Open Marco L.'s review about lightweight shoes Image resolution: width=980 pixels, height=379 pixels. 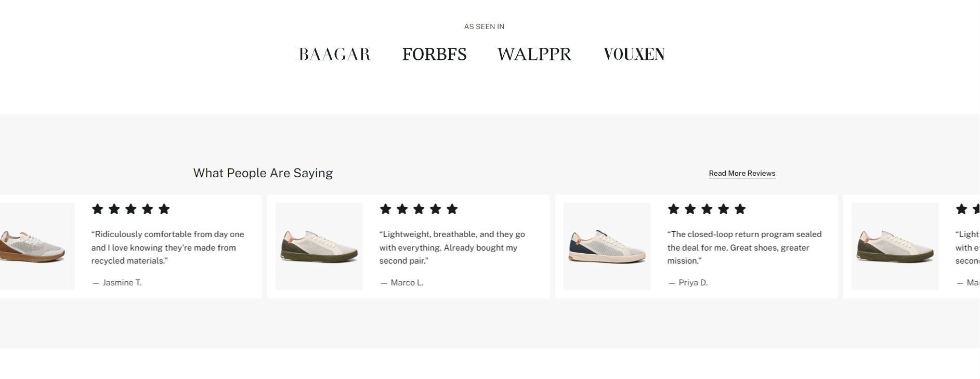[x=452, y=247]
